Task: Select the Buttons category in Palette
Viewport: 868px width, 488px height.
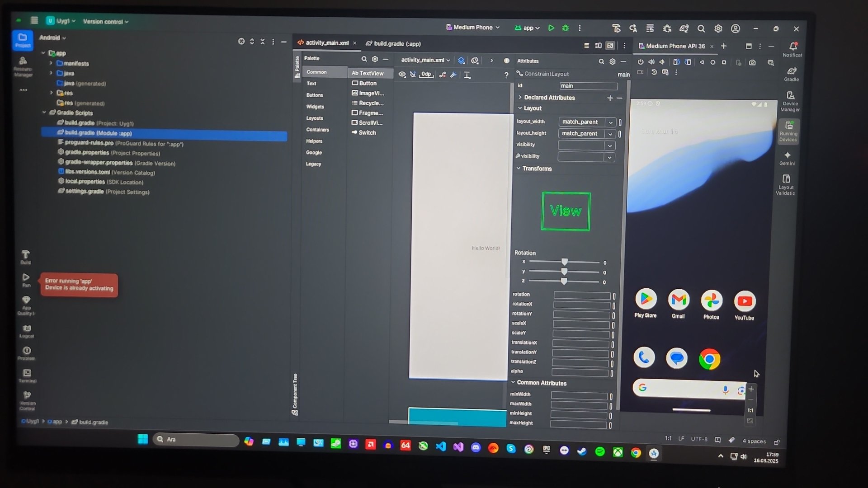Action: [315, 95]
